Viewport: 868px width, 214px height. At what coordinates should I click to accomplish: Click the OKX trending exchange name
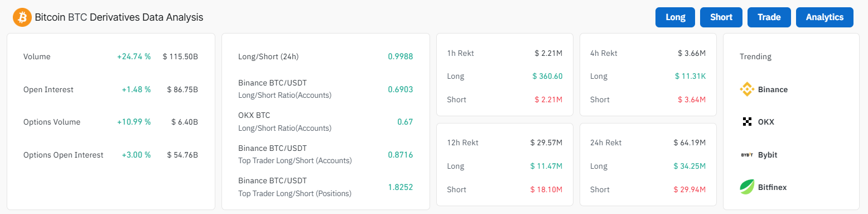[766, 122]
